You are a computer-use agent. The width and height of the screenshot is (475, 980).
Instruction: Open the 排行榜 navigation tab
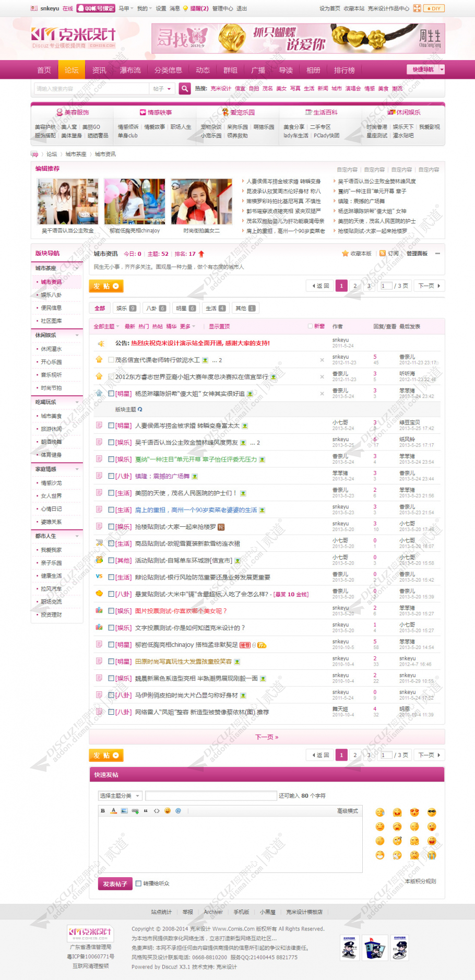tap(345, 70)
